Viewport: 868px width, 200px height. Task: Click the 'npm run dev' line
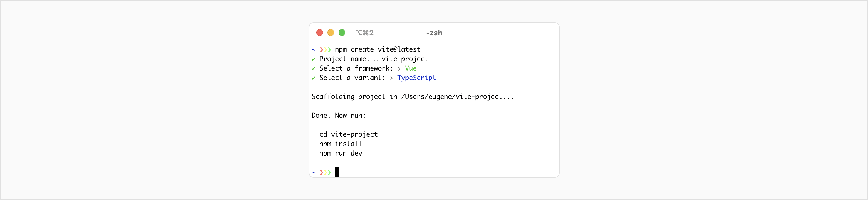(341, 153)
